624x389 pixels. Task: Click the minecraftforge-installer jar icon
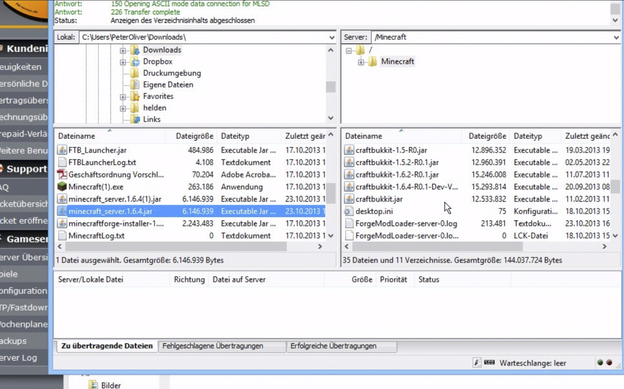(62, 223)
